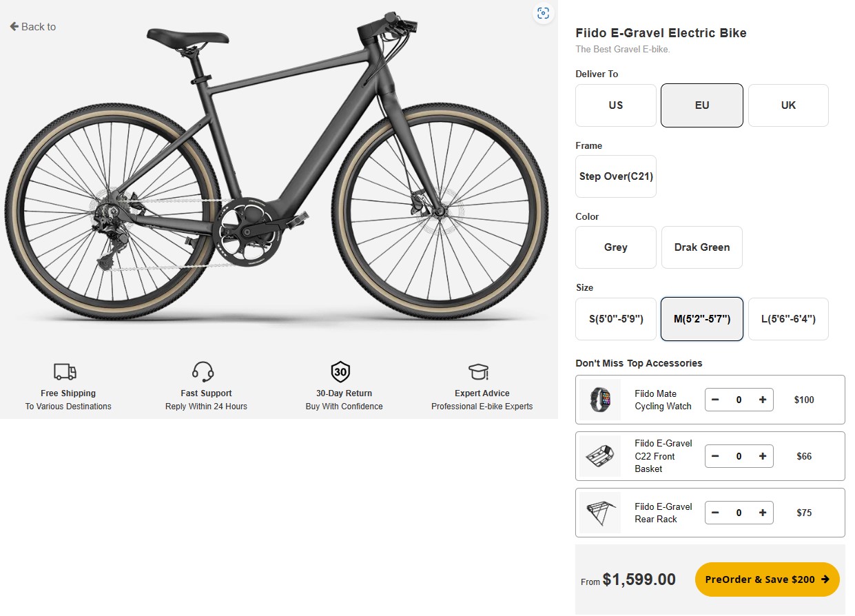Choose UK delivery destination
The image size is (855, 616).
[788, 105]
